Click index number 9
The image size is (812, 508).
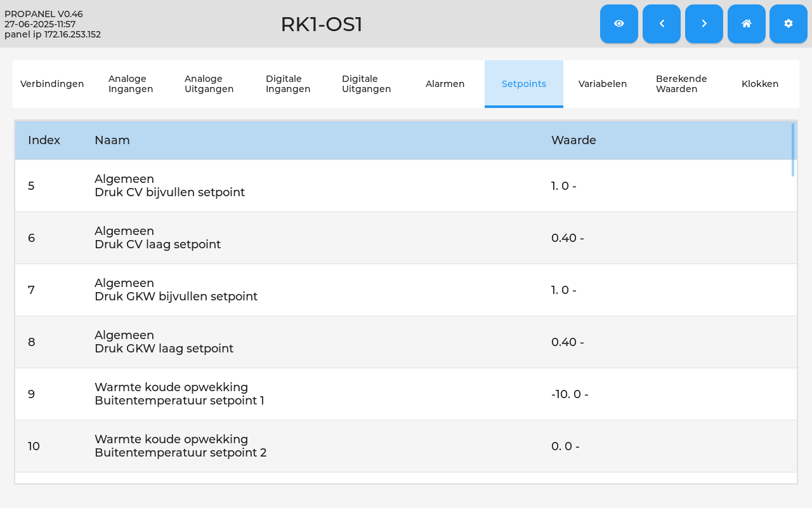click(31, 394)
